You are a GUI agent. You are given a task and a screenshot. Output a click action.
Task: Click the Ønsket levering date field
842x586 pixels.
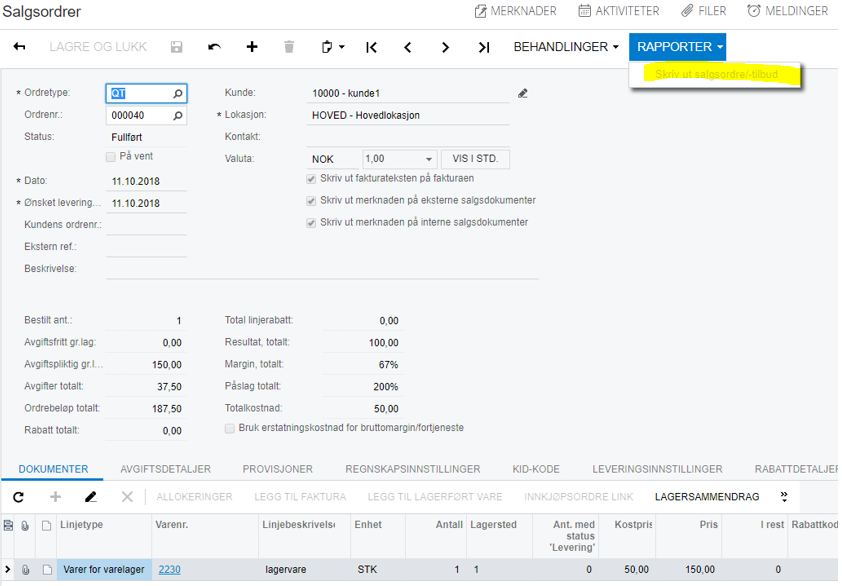(146, 203)
